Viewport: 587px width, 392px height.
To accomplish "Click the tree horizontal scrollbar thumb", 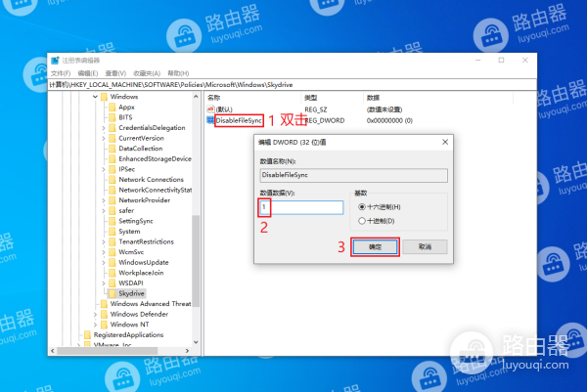I will tap(107, 351).
